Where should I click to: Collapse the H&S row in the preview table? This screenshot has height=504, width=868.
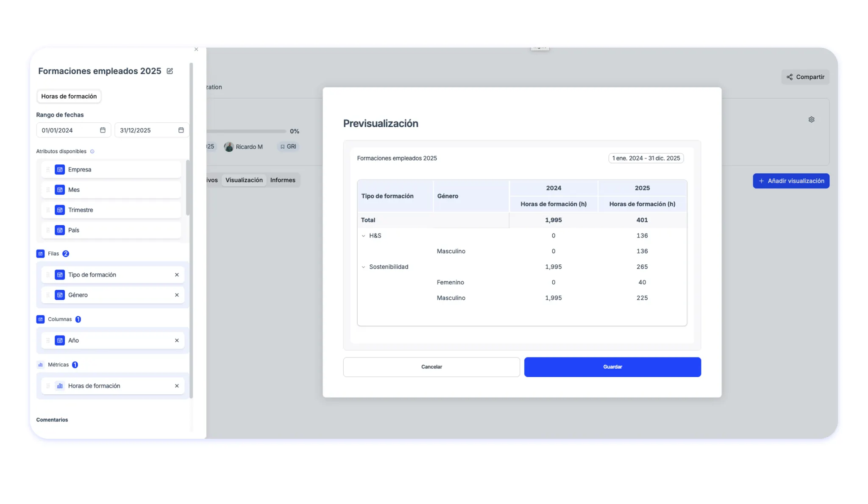coord(363,236)
